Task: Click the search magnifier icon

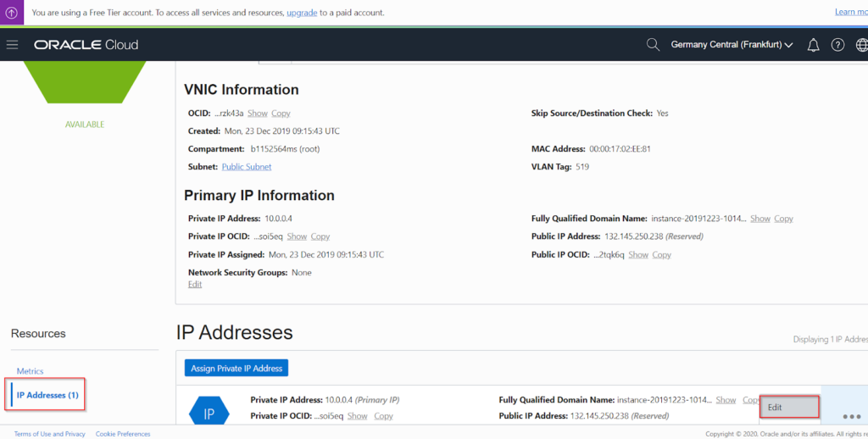Action: tap(653, 45)
